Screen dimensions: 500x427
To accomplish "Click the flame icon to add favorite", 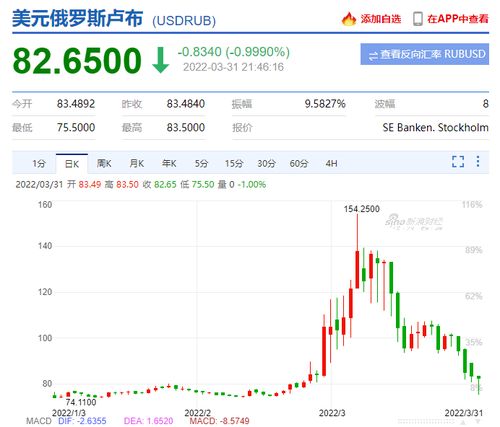I will tap(349, 19).
